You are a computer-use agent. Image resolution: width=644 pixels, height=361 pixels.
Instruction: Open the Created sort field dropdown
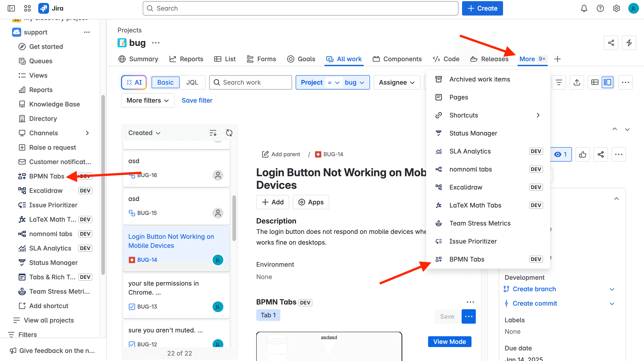pyautogui.click(x=144, y=133)
